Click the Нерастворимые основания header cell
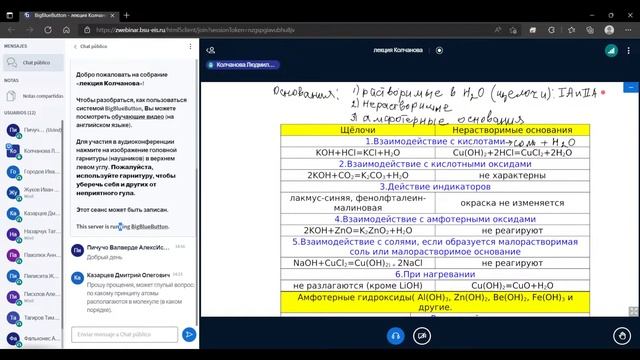The height and width of the screenshot is (360, 640). click(512, 130)
